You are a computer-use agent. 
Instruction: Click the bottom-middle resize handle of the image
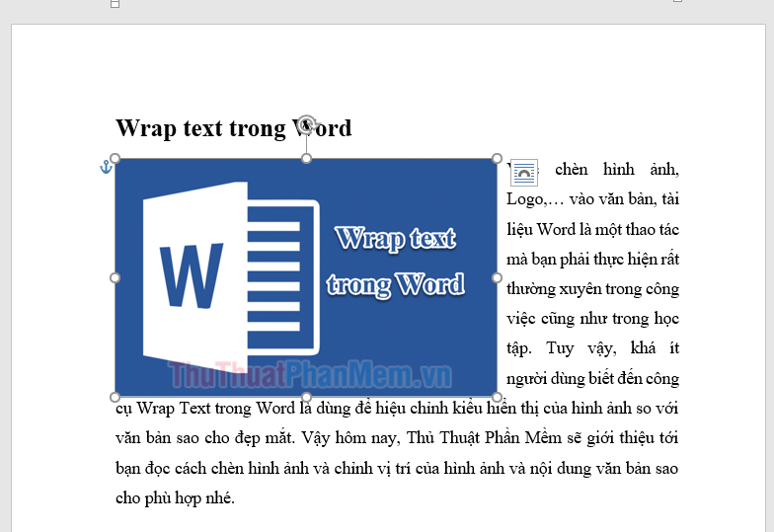(306, 397)
